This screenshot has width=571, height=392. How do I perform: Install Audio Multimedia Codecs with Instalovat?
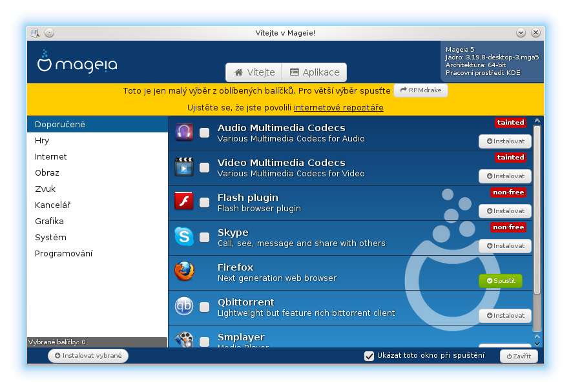(505, 141)
